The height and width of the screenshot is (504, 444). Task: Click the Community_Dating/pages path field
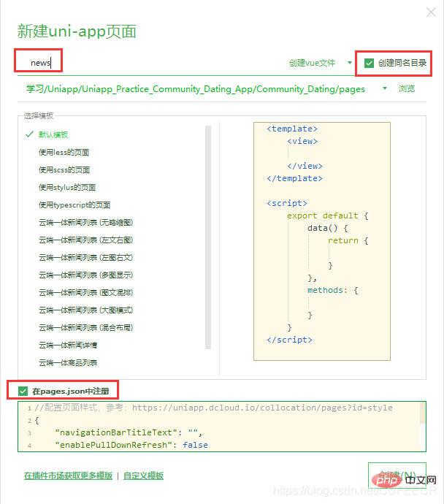click(195, 88)
